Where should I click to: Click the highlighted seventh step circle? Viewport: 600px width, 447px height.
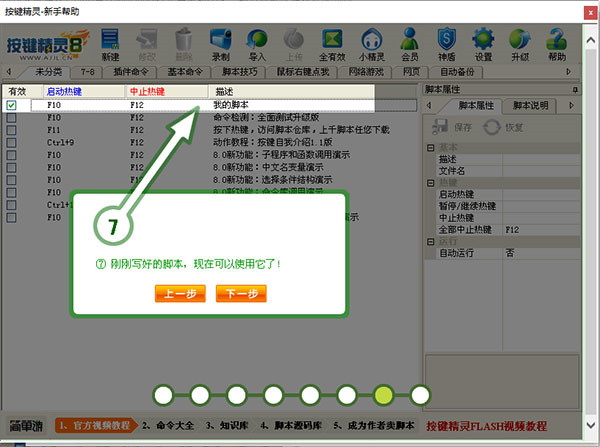[383, 395]
